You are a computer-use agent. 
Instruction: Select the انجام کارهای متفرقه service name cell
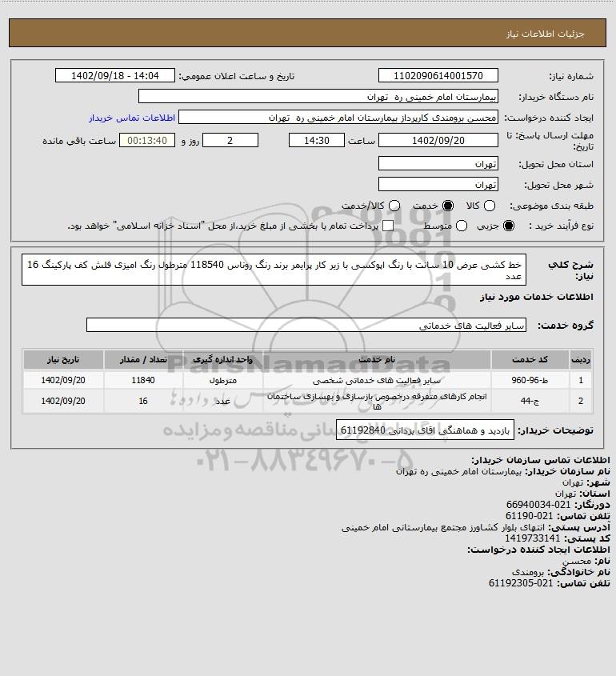click(377, 401)
